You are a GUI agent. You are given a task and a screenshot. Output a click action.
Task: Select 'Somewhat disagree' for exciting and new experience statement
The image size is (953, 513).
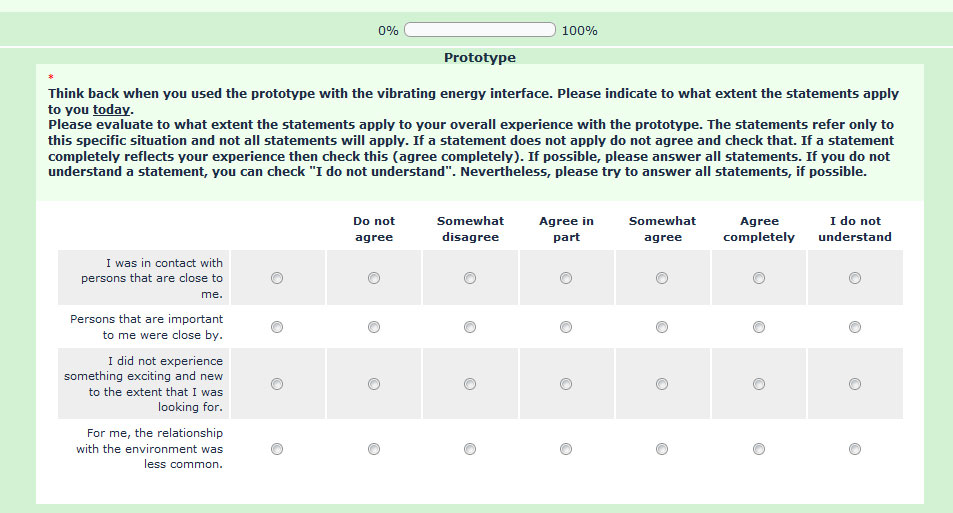470,384
